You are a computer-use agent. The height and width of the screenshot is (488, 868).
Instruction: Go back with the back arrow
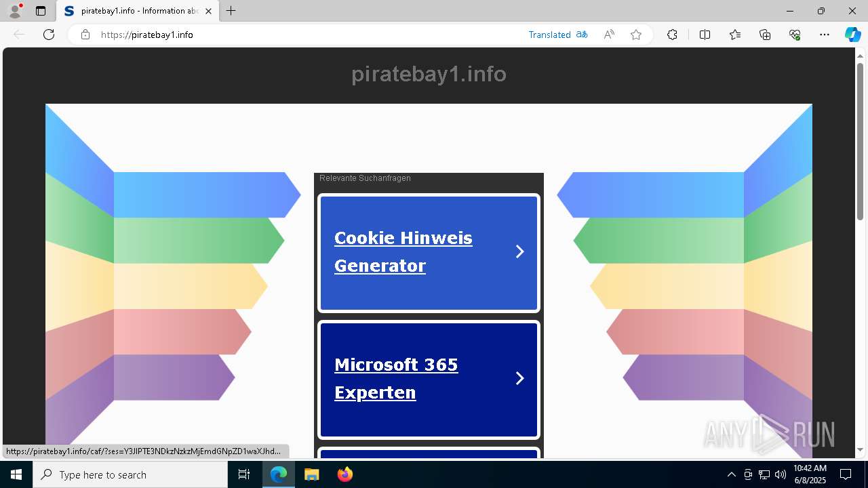tap(19, 35)
